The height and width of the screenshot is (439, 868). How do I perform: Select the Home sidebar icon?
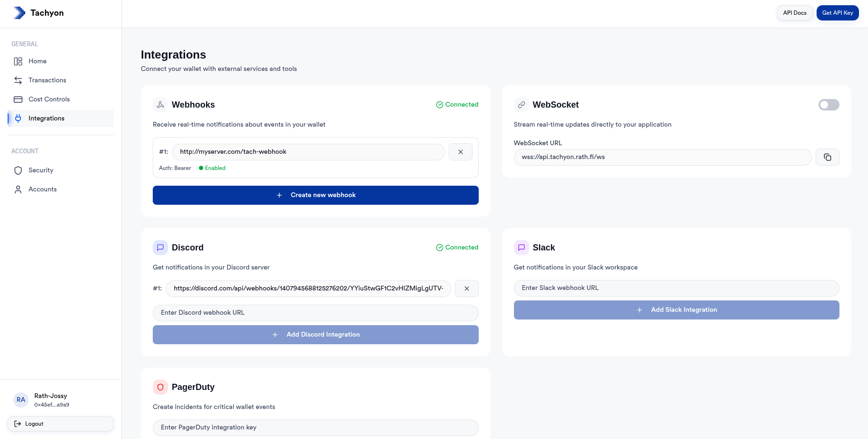pyautogui.click(x=18, y=61)
